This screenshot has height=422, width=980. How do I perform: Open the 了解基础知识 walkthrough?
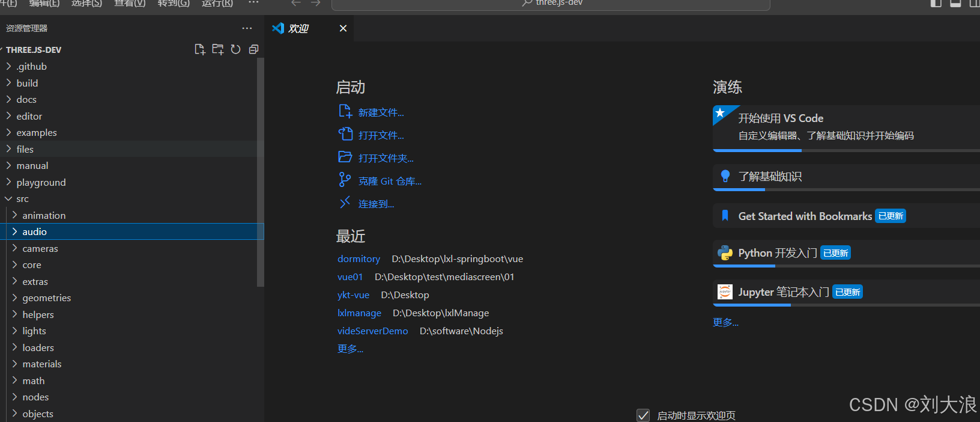847,177
